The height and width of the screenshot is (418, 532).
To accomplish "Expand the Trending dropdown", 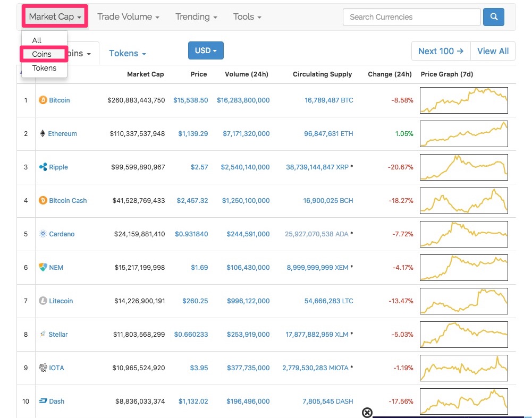I will (x=196, y=16).
